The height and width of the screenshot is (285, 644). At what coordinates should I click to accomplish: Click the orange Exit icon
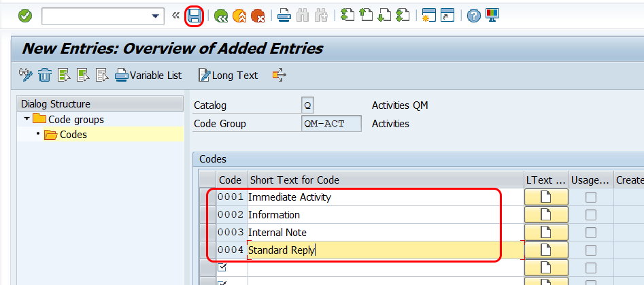click(x=239, y=16)
